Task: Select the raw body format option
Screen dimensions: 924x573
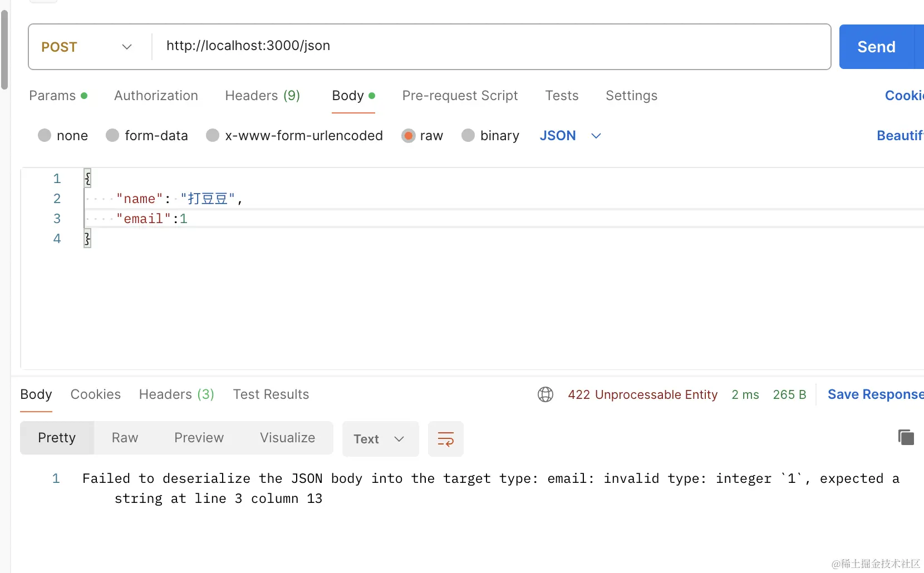Action: tap(408, 136)
